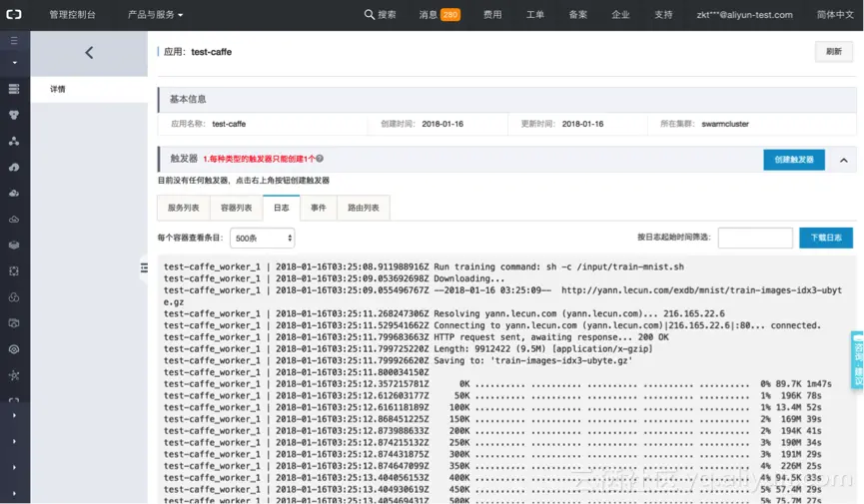Open the 咨询·建议 feedback floating tab
Image resolution: width=864 pixels, height=504 pixels.
coord(857,360)
